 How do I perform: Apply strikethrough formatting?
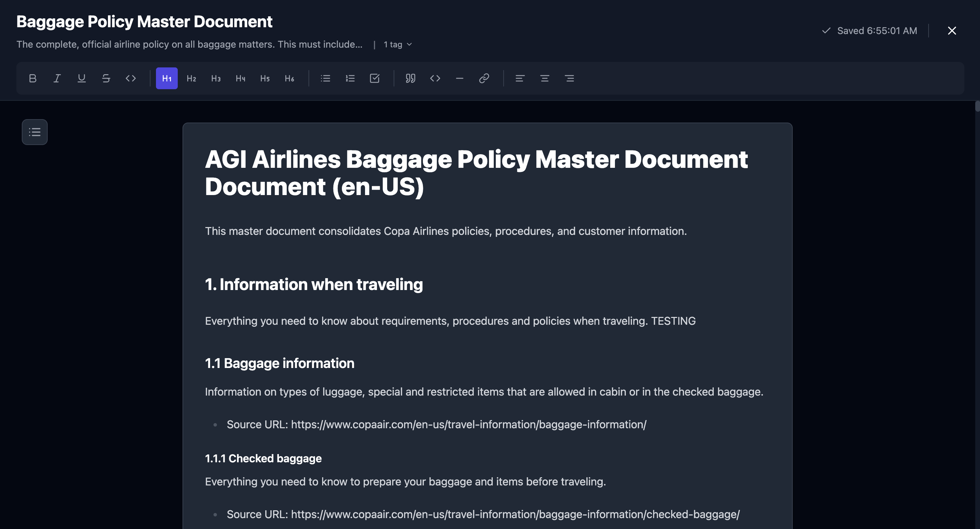(x=106, y=78)
